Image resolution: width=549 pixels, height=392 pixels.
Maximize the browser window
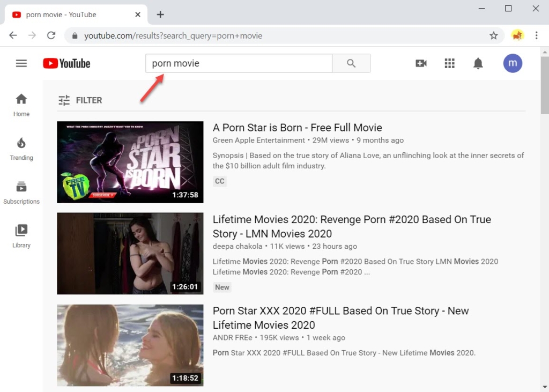[x=508, y=8]
